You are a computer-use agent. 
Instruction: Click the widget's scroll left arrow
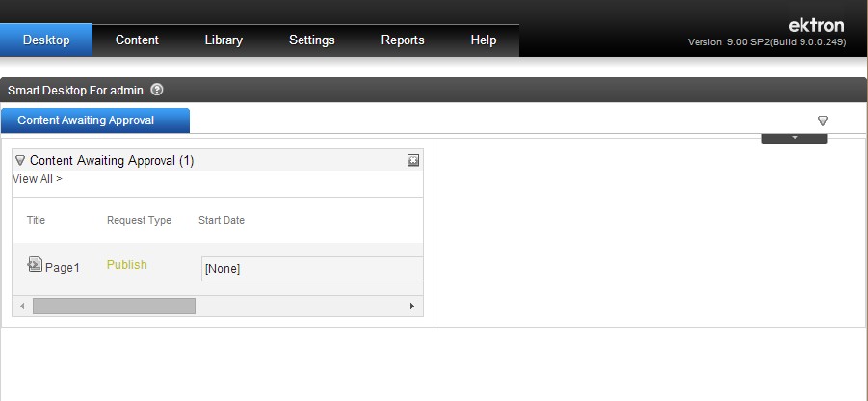22,306
